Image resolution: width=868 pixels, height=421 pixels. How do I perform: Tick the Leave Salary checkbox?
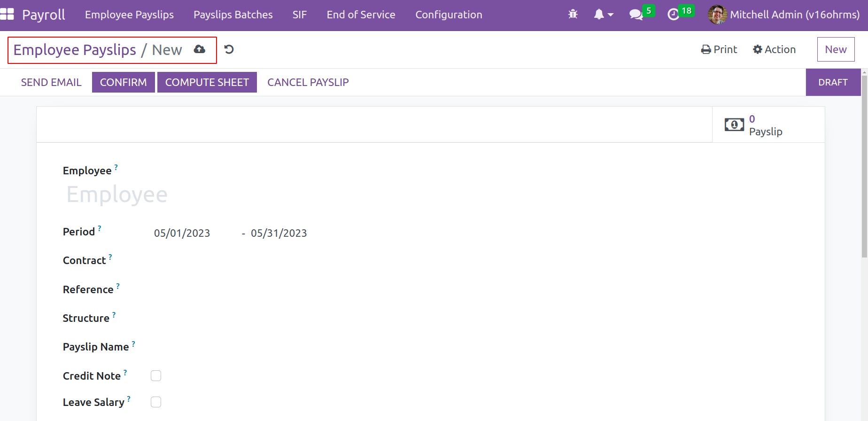(x=156, y=402)
